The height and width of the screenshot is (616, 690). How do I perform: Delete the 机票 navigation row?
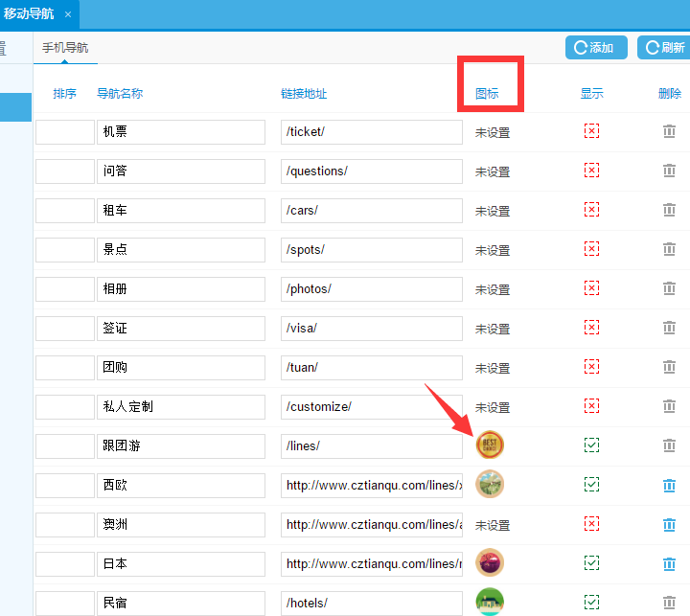tap(669, 132)
